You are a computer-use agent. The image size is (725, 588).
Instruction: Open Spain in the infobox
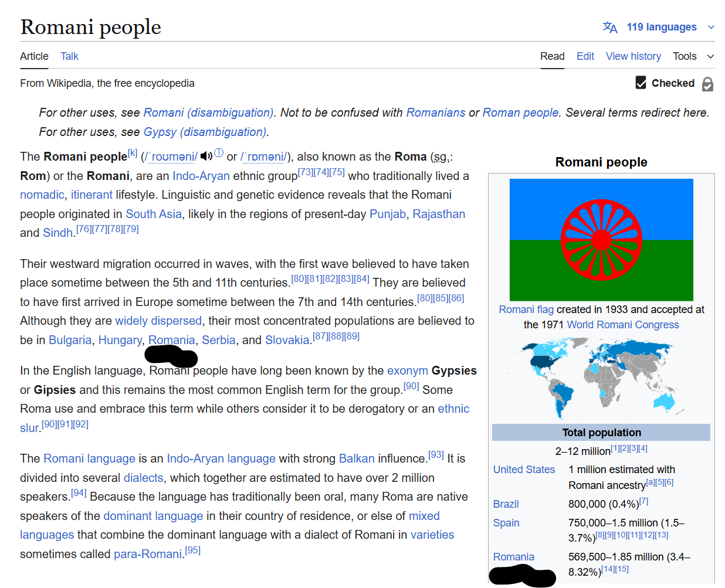[x=506, y=523]
